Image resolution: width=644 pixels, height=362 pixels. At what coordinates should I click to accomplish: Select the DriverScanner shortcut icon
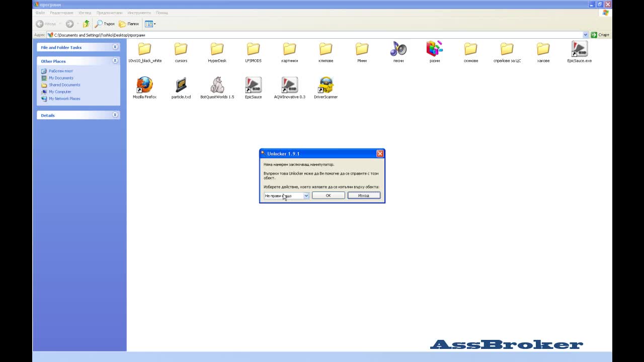point(326,85)
